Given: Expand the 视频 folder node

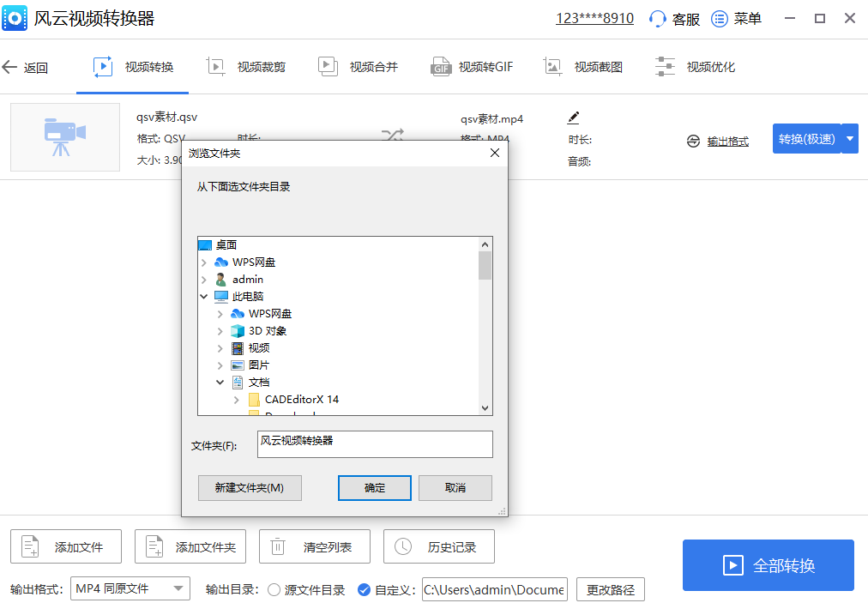Looking at the screenshot, I should point(220,348).
